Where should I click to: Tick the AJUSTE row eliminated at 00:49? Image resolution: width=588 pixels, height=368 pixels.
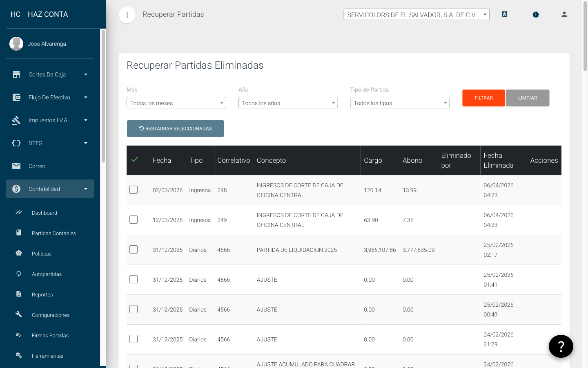134,309
